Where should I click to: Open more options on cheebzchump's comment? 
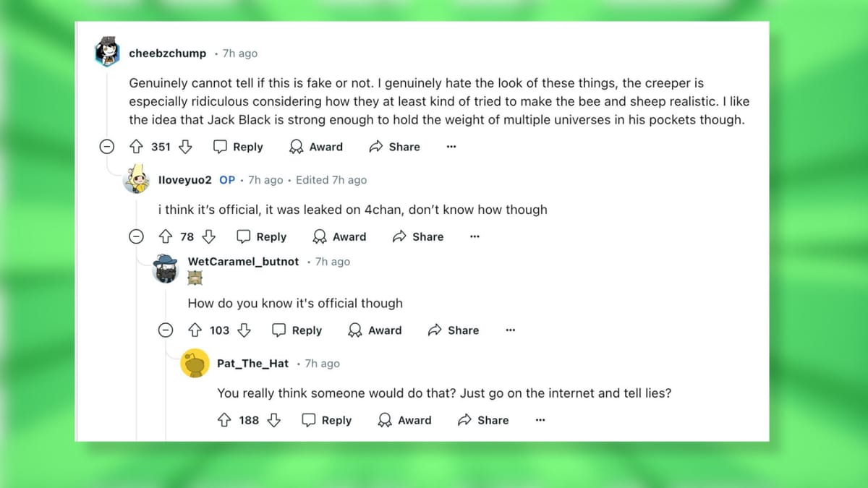[x=451, y=147]
